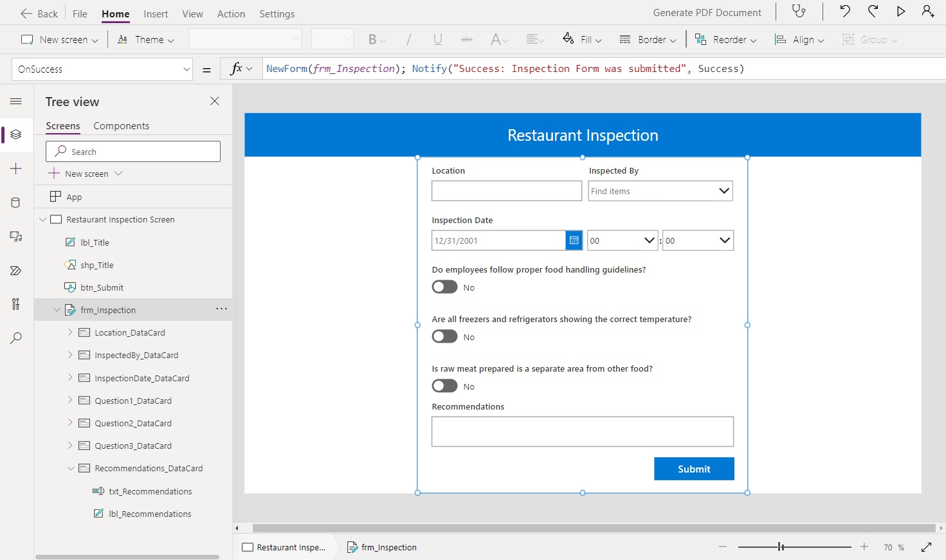The image size is (946, 560).
Task: Click the Submit button on the form
Action: click(x=693, y=469)
